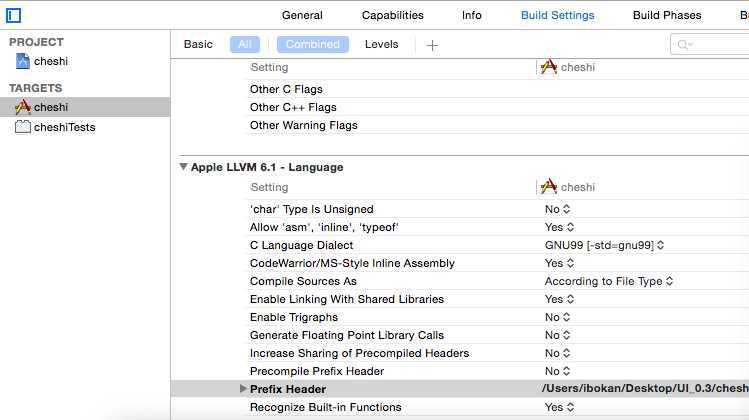749x420 pixels.
Task: Click the cheshiTests target bundle icon
Action: pos(22,127)
